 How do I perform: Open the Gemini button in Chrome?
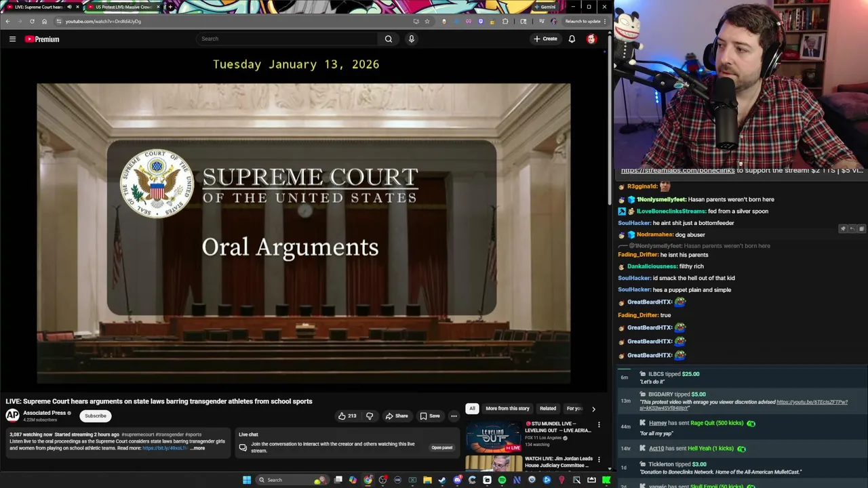point(545,7)
